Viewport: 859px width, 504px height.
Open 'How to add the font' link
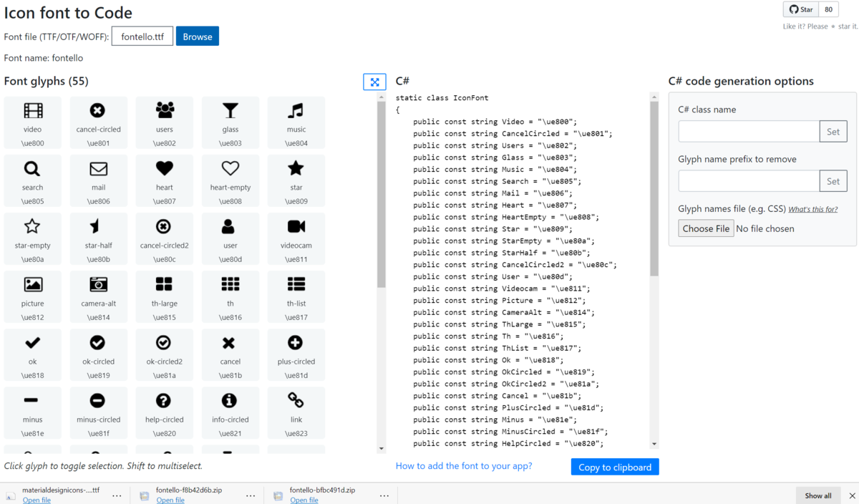click(x=464, y=466)
